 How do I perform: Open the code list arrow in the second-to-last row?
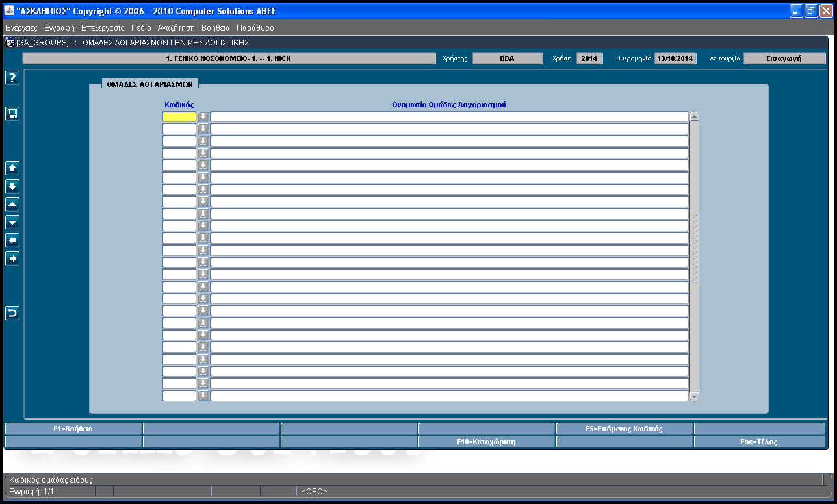coord(203,383)
